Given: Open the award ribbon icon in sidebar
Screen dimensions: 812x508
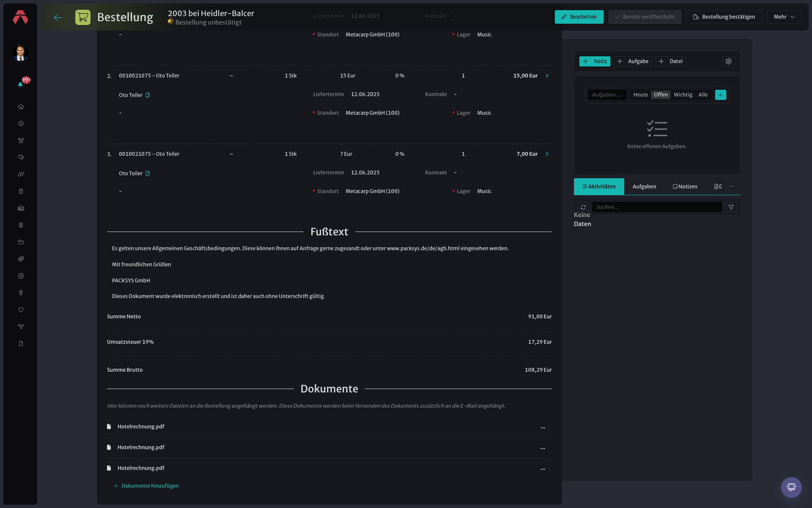Looking at the screenshot, I should pos(21,225).
